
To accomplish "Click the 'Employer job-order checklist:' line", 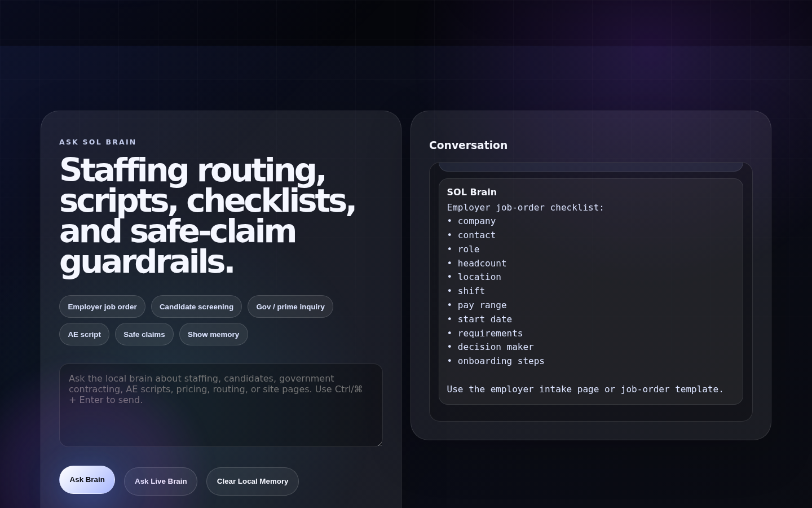I will click(x=526, y=207).
